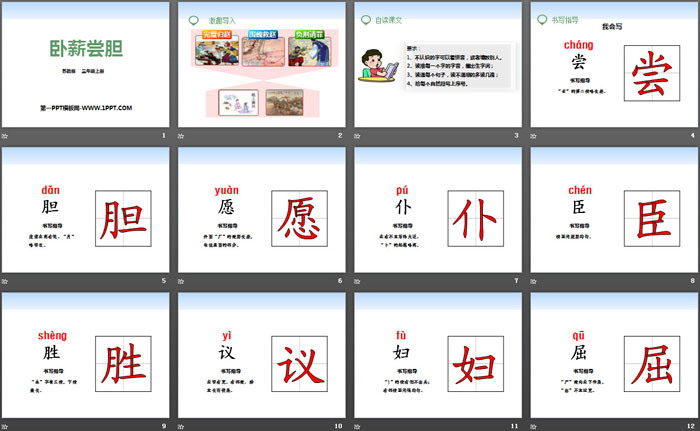
Task: Click the large red character 议 in the grid box
Action: [300, 364]
